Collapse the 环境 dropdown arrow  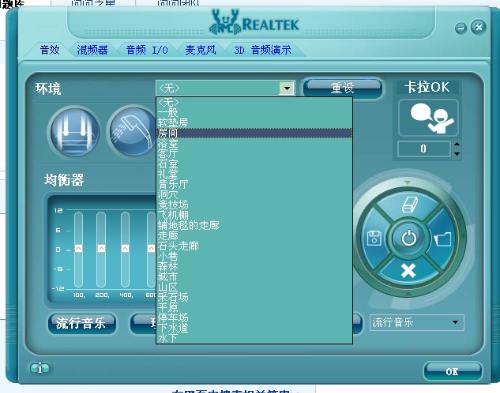[x=287, y=88]
